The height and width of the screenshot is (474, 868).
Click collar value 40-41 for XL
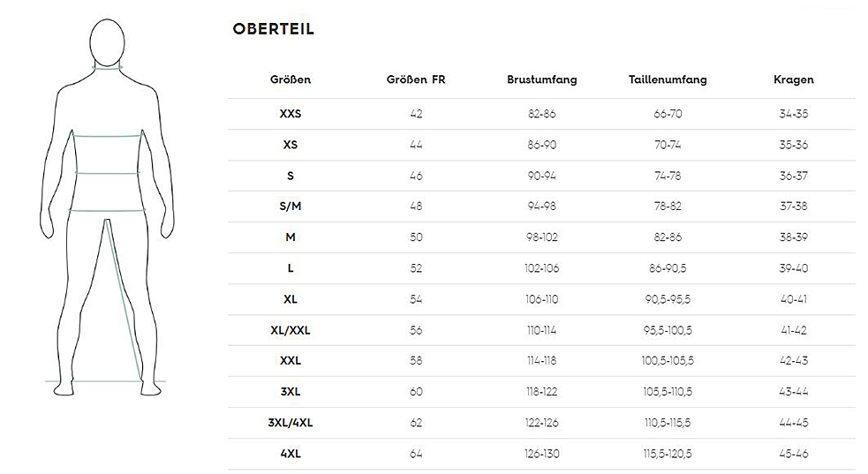click(793, 299)
